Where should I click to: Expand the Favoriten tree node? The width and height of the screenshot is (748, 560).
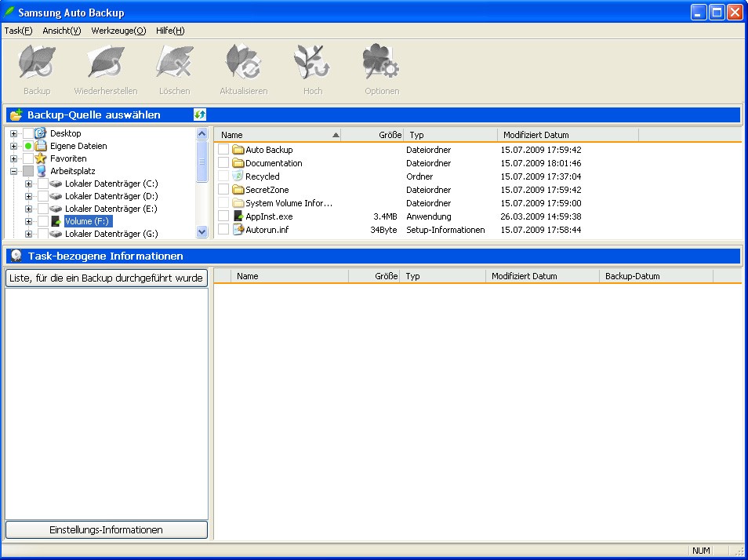(x=13, y=159)
